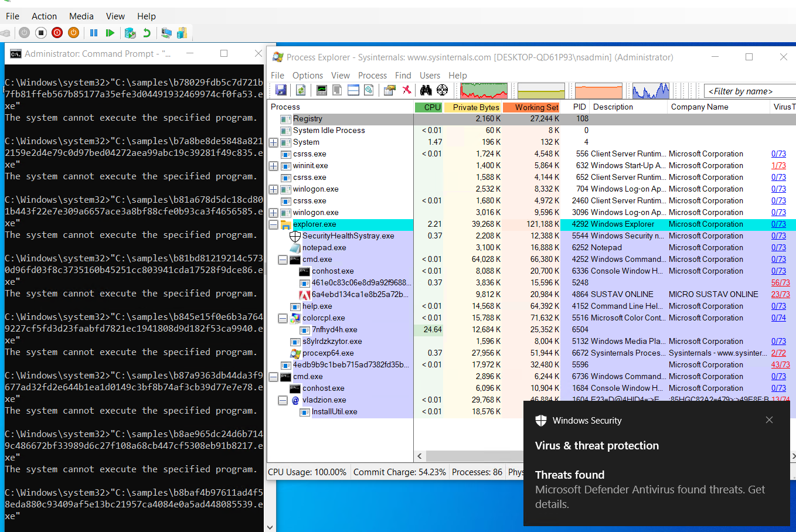Toggle the Show Process Tree toolbar button
The height and width of the screenshot is (532, 796).
click(337, 90)
